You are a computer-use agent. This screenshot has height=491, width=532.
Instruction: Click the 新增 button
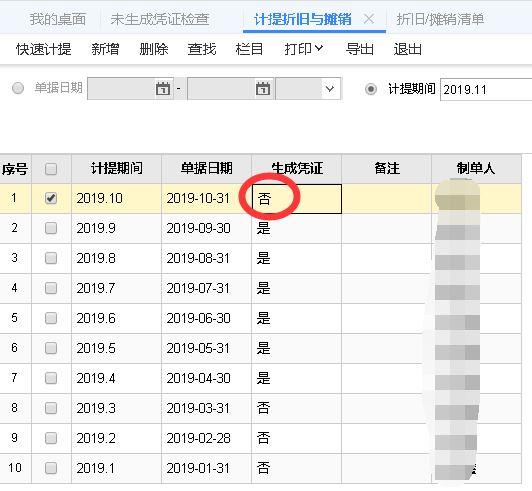(105, 49)
